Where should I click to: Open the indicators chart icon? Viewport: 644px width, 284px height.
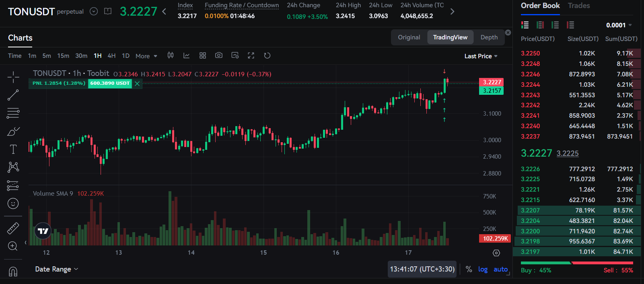(186, 55)
